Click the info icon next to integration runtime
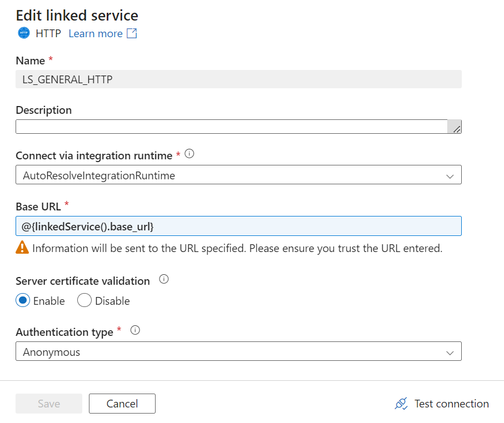 [189, 154]
